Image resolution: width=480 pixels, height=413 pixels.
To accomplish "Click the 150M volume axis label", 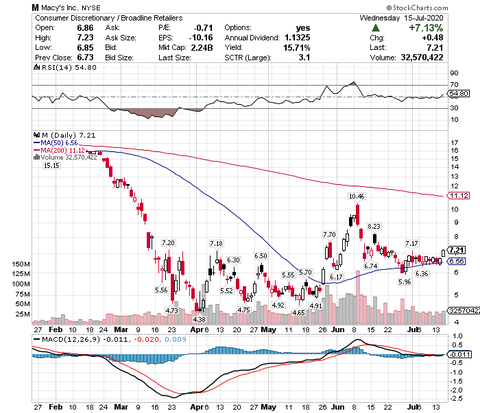I will pos(22,264).
